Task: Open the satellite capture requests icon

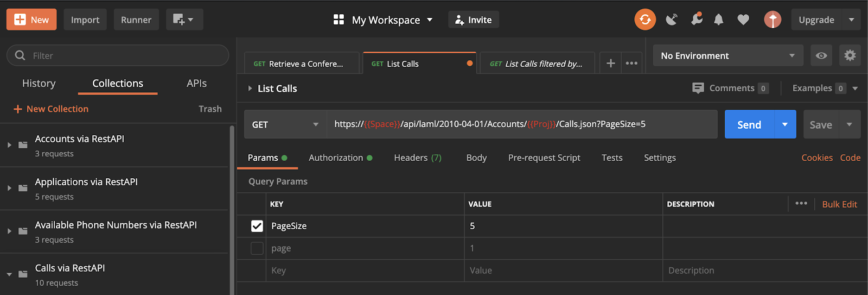Action: (x=672, y=20)
